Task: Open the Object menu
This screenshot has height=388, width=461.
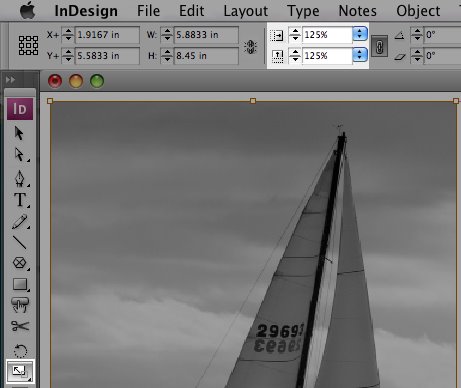Action: click(418, 11)
